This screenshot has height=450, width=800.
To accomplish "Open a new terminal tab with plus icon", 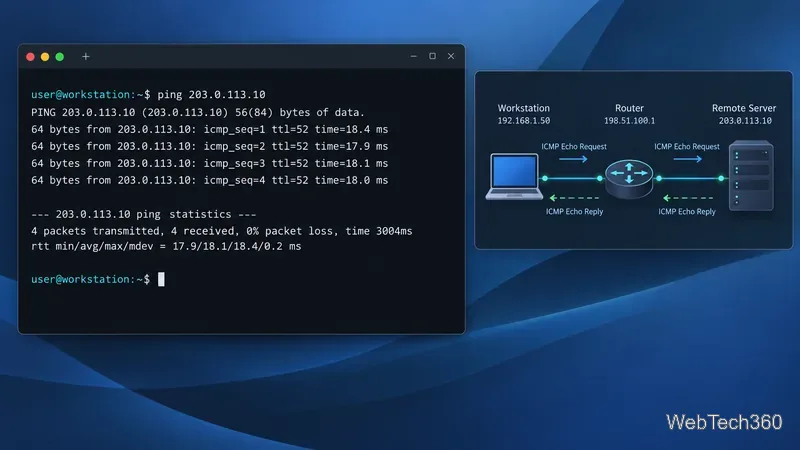I will click(86, 57).
